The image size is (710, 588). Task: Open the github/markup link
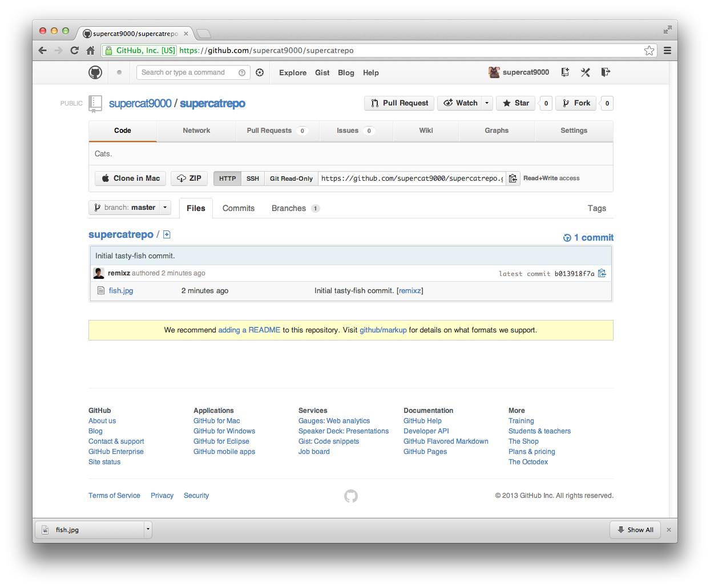(x=383, y=330)
